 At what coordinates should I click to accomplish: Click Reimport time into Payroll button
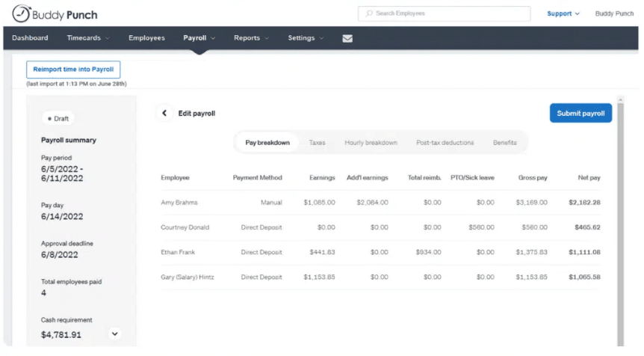(73, 70)
